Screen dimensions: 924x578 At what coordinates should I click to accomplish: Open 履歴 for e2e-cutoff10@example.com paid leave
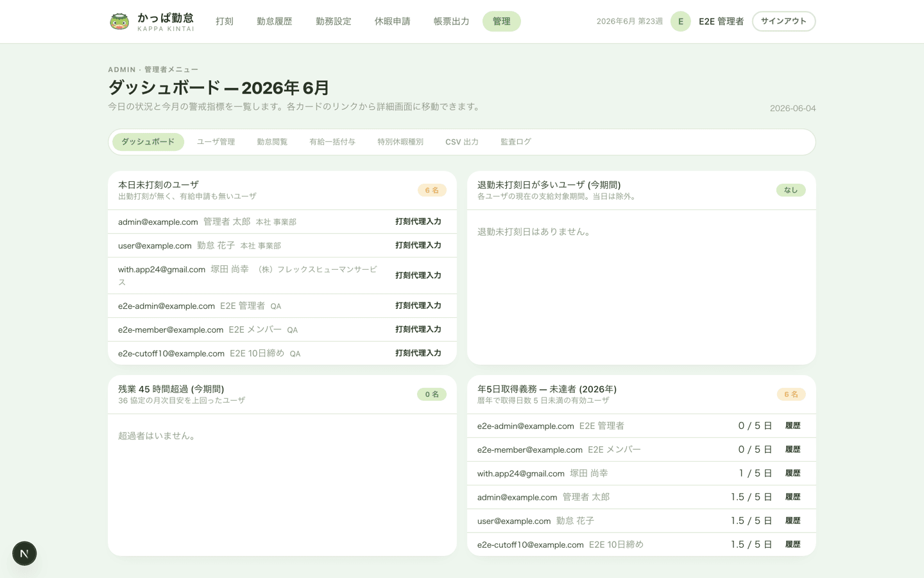pyautogui.click(x=793, y=545)
